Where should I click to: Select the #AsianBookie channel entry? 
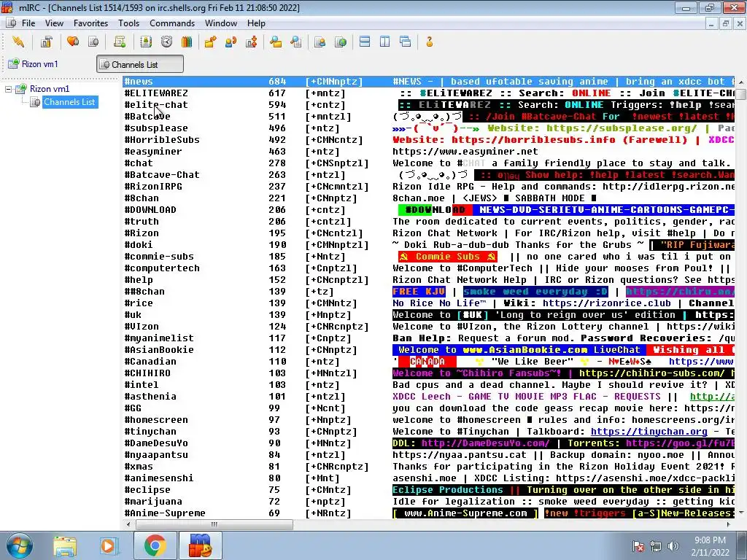click(159, 350)
